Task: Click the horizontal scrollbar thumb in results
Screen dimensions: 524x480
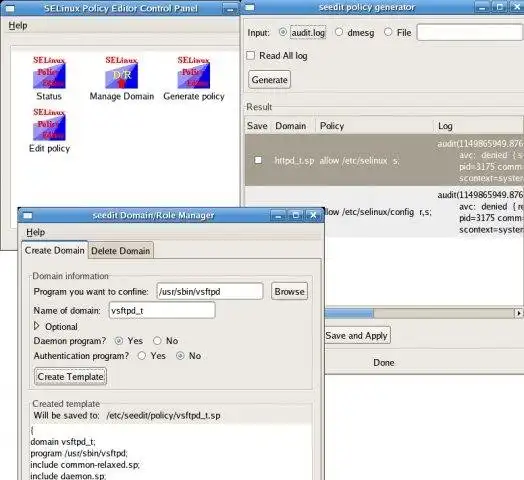Action: (349, 313)
